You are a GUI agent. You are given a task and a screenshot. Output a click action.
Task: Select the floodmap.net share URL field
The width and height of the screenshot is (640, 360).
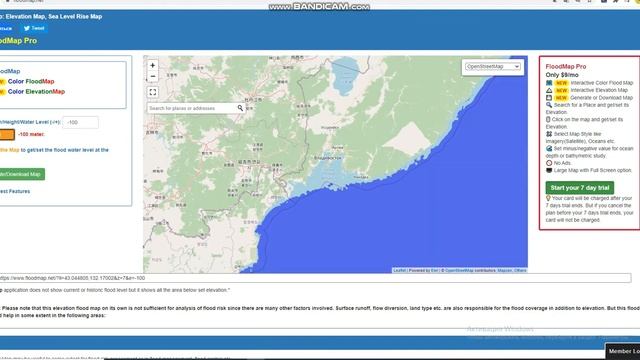coord(315,278)
